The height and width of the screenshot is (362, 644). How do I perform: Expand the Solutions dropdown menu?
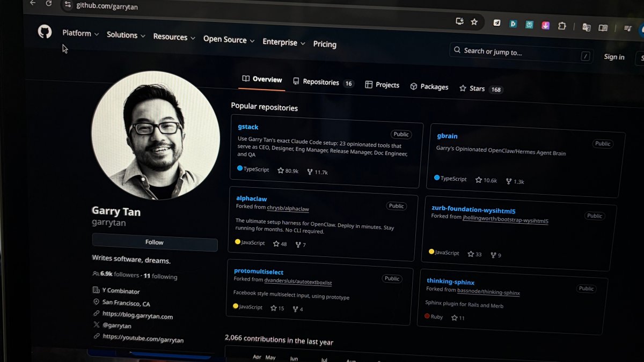coord(126,35)
